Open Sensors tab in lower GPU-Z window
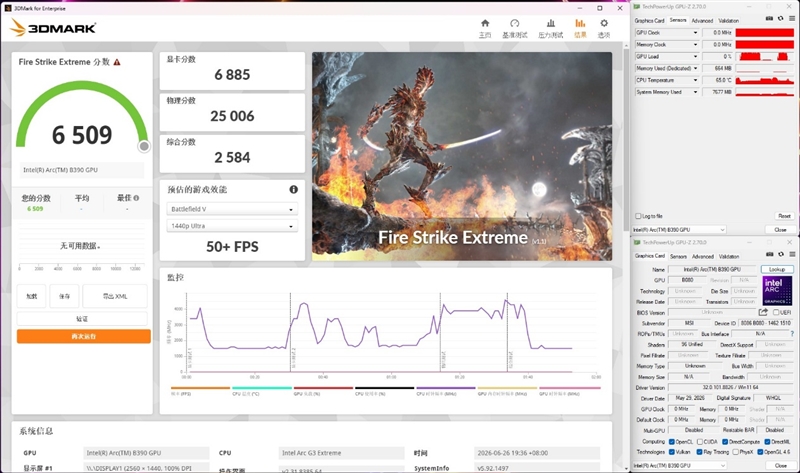Viewport: 800px width, 473px height. pos(678,256)
